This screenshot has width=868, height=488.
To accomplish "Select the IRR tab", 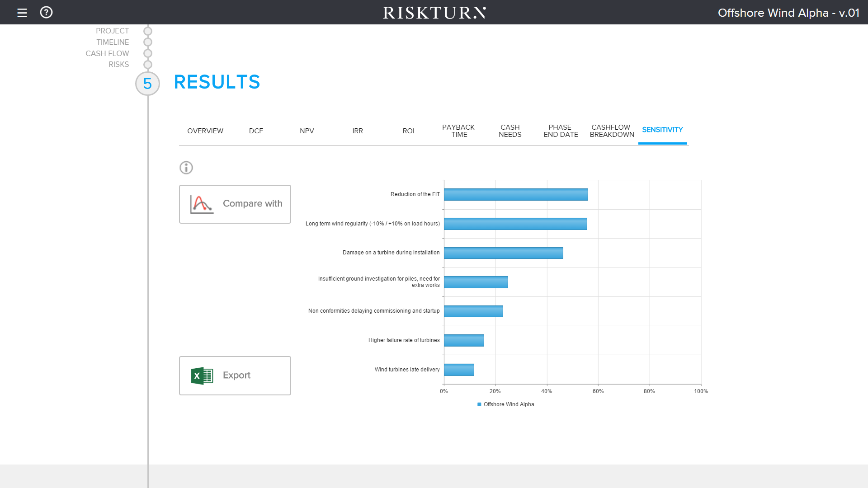I will point(358,131).
